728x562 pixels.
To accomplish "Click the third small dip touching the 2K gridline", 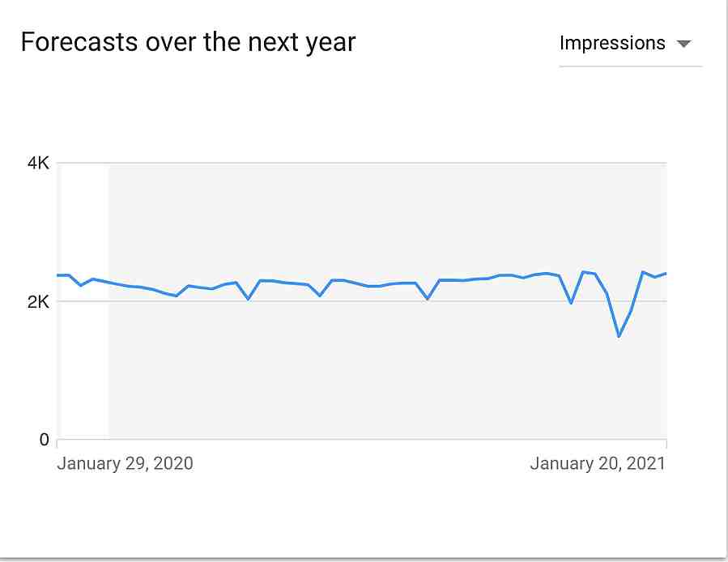I will (428, 298).
